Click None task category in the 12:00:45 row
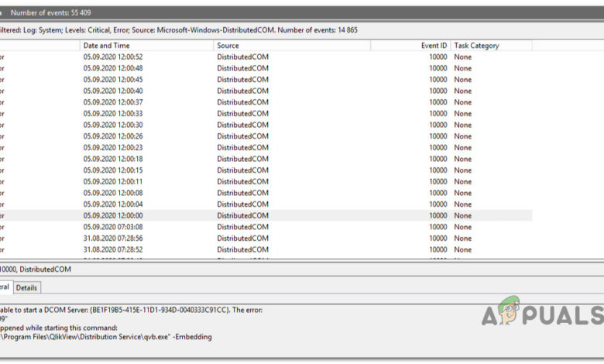This screenshot has height=364, width=604. coord(462,80)
